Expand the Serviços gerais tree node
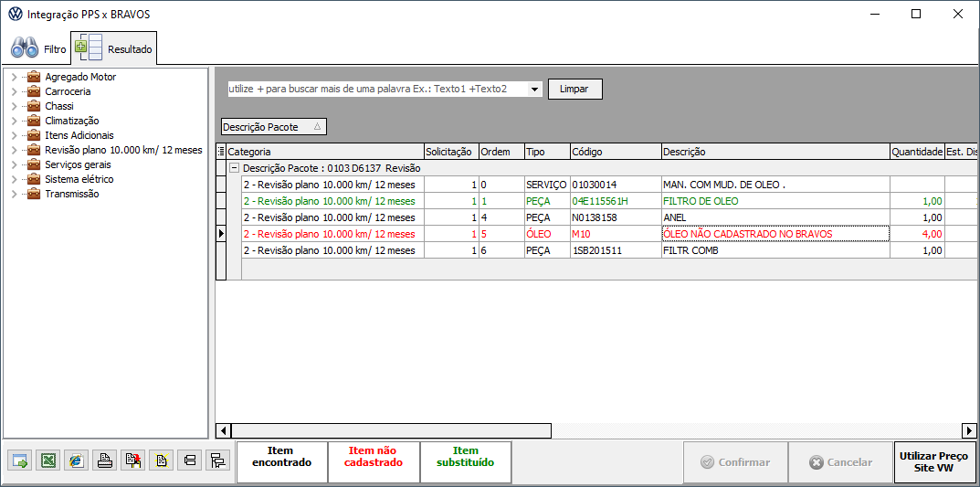980x487 pixels. click(x=15, y=164)
